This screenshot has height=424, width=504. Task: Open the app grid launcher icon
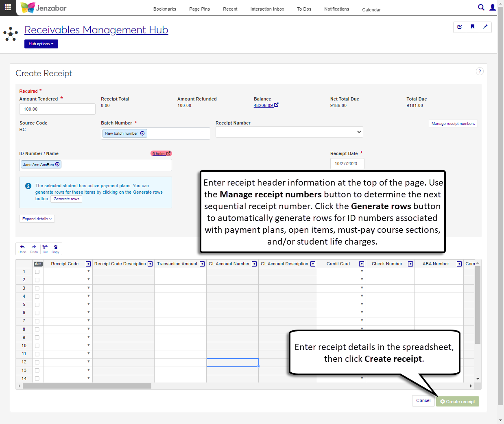(8, 7)
